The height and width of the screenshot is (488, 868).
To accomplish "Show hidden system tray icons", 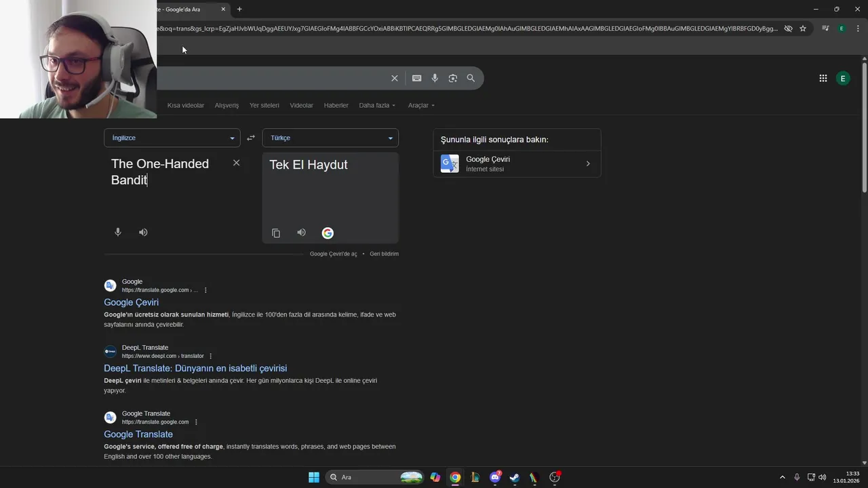I will [782, 477].
